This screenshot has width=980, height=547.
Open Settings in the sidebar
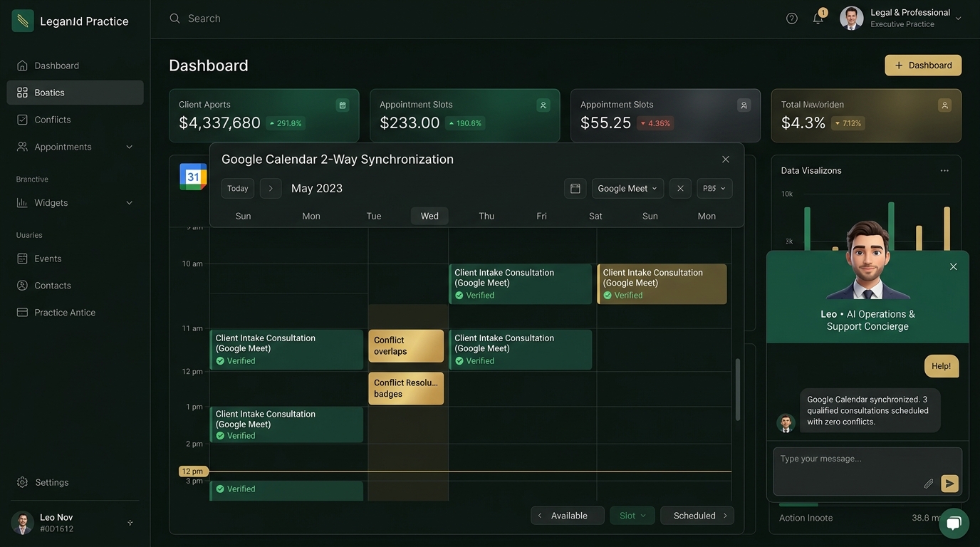[75, 482]
